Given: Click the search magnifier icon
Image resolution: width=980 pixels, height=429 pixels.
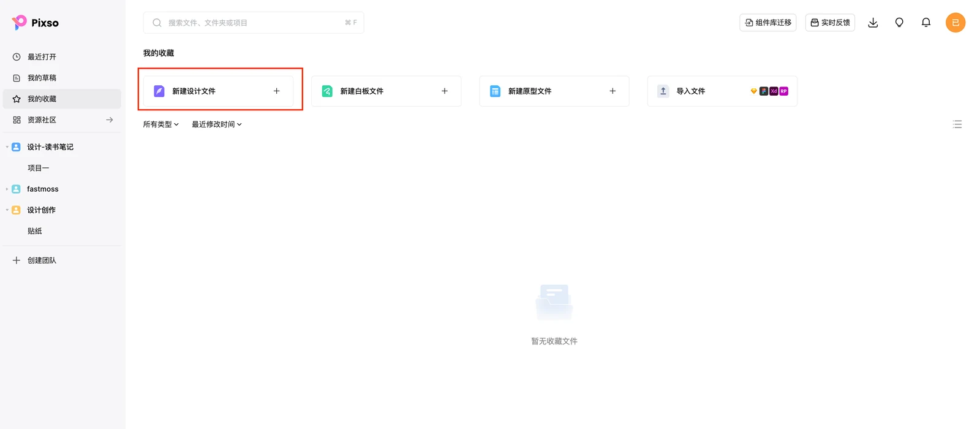Looking at the screenshot, I should (x=157, y=23).
